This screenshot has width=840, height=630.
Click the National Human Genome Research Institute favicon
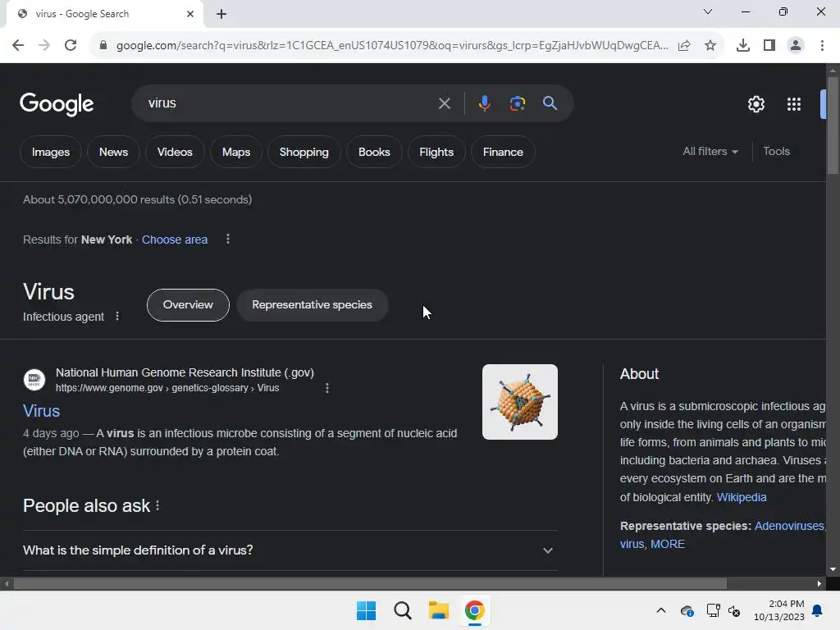pyautogui.click(x=34, y=380)
